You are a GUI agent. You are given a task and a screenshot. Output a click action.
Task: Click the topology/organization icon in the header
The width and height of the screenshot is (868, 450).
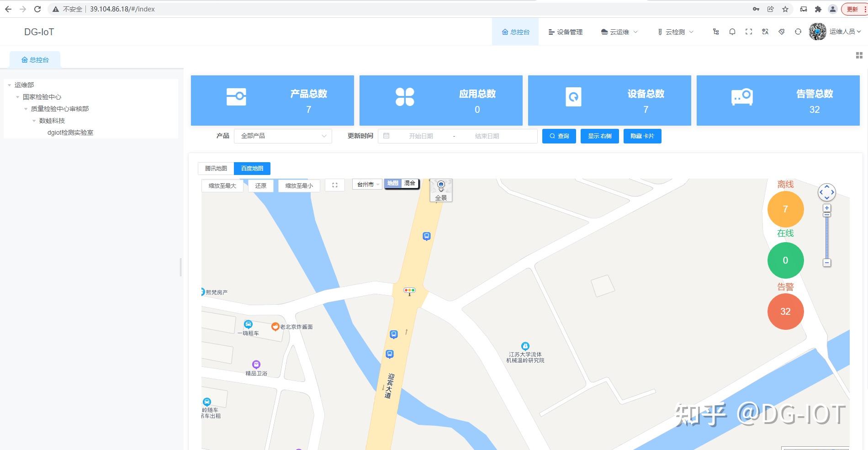pyautogui.click(x=716, y=32)
